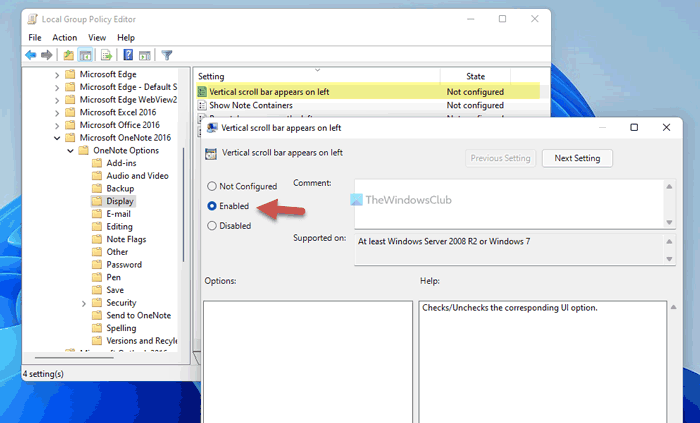The width and height of the screenshot is (700, 423).
Task: Click the Export List toolbar icon
Action: [106, 55]
